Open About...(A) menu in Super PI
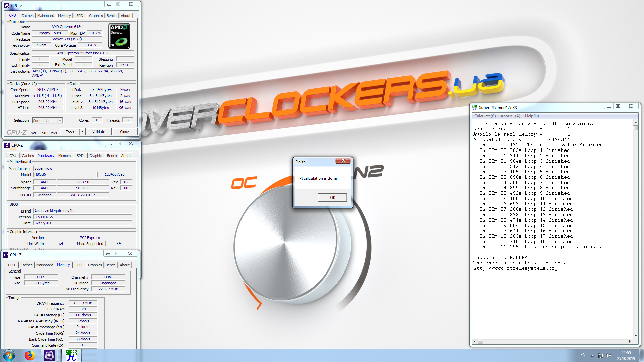The width and height of the screenshot is (644, 362). click(510, 116)
